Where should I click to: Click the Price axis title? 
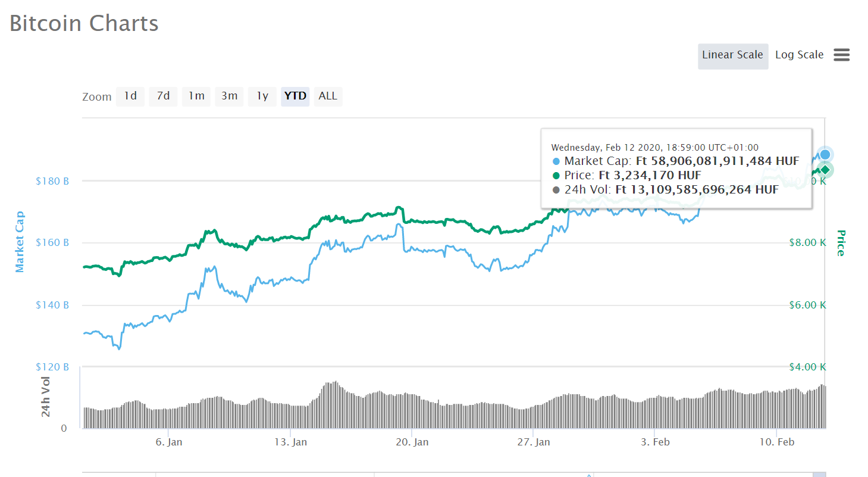(841, 243)
